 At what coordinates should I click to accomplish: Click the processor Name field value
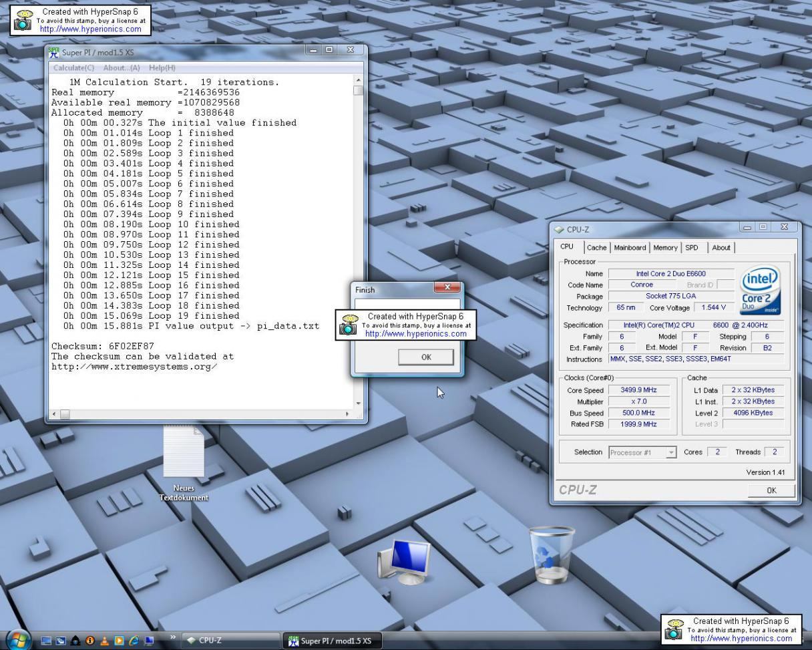(x=670, y=274)
